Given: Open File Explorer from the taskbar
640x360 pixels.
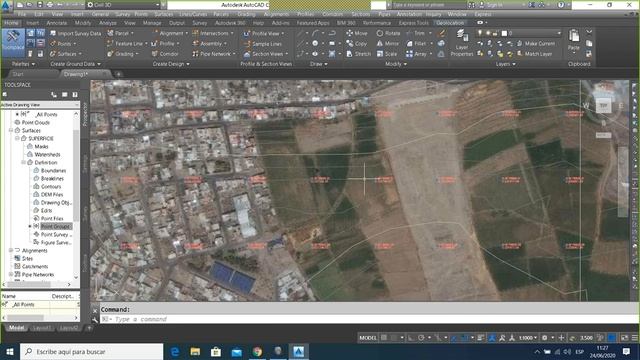Looking at the screenshot, I should tap(195, 351).
